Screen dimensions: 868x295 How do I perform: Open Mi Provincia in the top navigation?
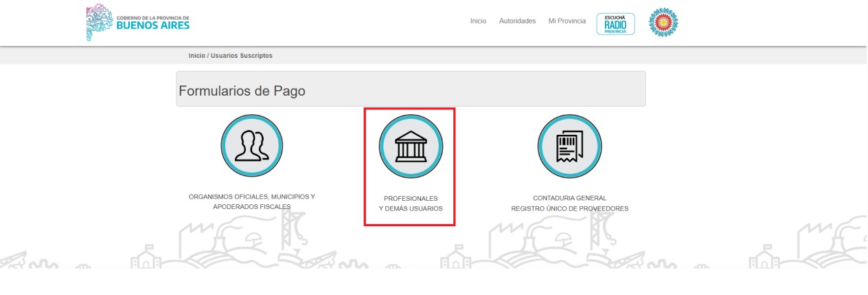point(567,21)
